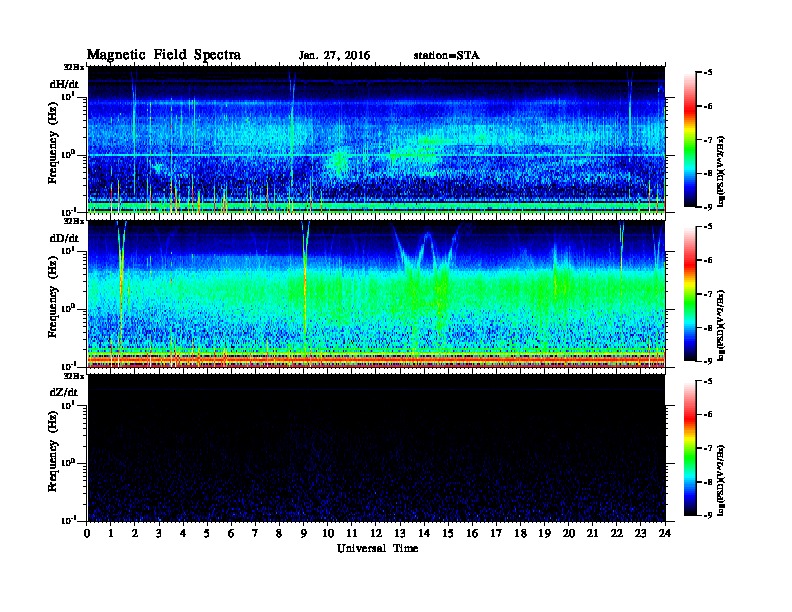Click hour tick label "23" on time axis
The width and height of the screenshot is (792, 612).
click(641, 534)
